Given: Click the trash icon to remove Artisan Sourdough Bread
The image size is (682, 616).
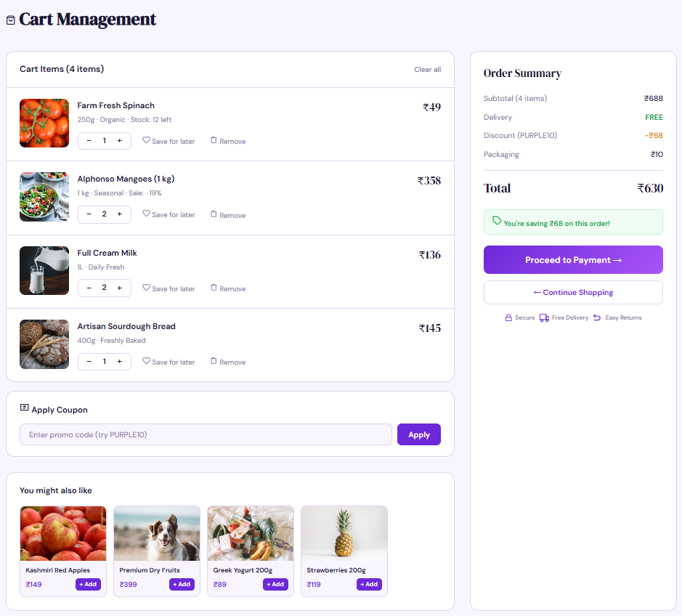Looking at the screenshot, I should 214,362.
